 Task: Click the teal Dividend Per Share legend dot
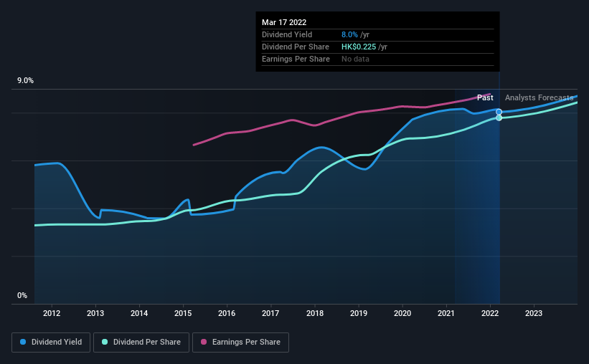105,342
